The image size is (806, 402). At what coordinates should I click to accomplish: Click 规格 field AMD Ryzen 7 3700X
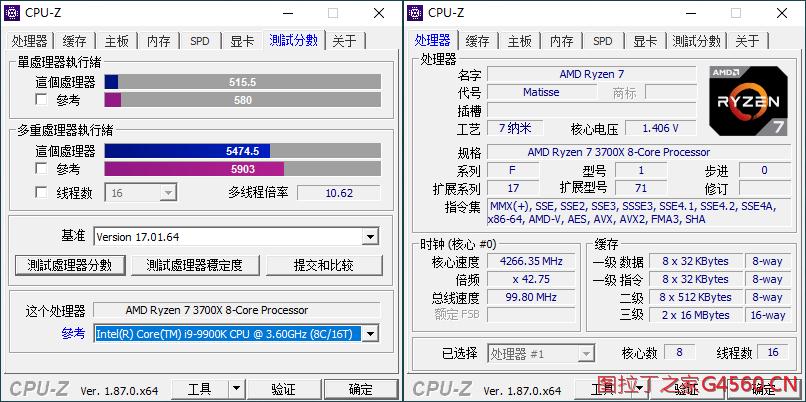[639, 152]
